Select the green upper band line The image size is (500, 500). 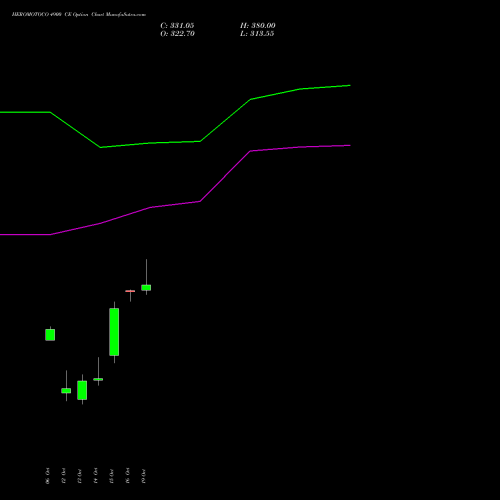point(175,142)
